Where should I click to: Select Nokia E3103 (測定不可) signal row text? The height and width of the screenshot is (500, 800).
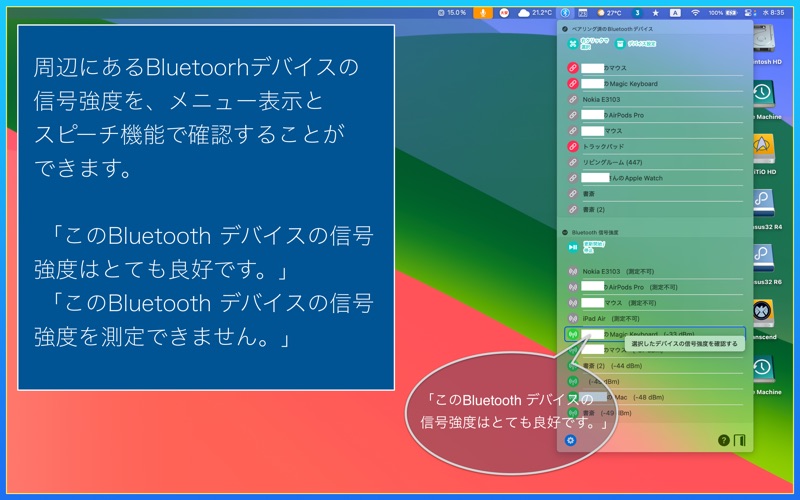coord(618,271)
